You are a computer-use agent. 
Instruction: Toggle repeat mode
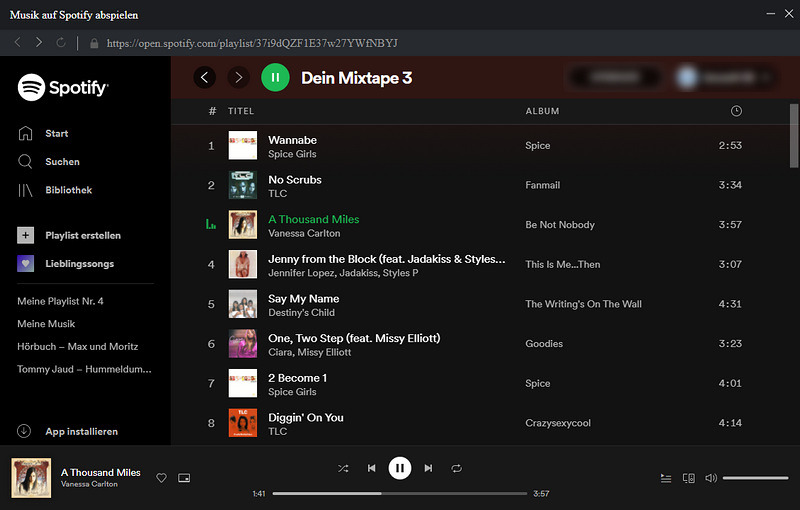coord(457,468)
